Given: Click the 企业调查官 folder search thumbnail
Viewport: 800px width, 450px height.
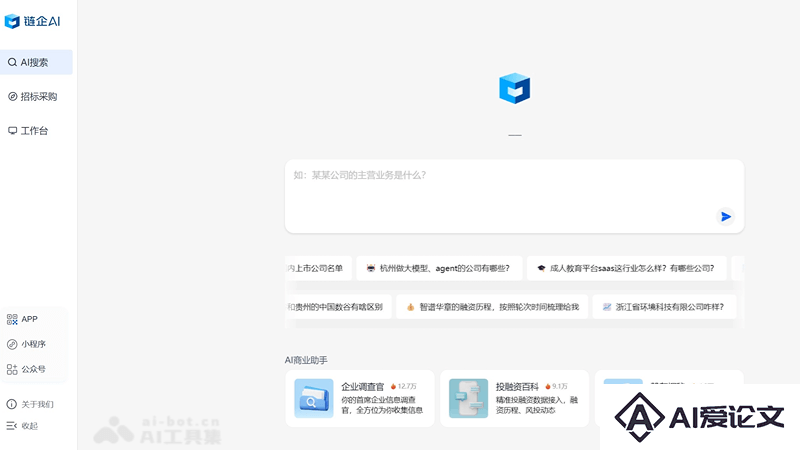Looking at the screenshot, I should click(314, 398).
